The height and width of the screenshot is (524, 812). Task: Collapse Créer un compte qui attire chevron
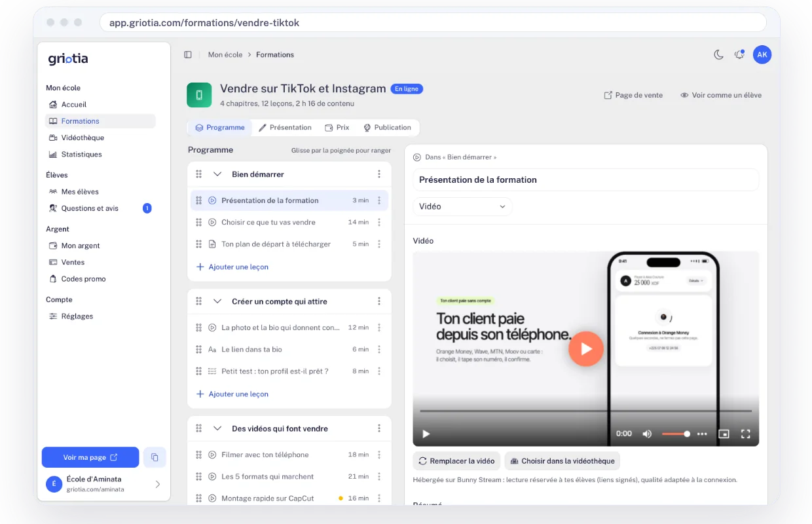pos(217,301)
